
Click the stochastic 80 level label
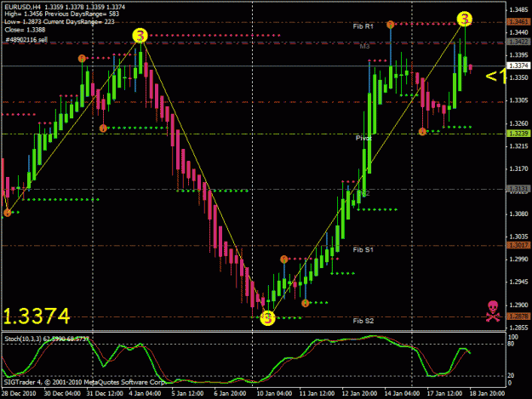(x=512, y=344)
